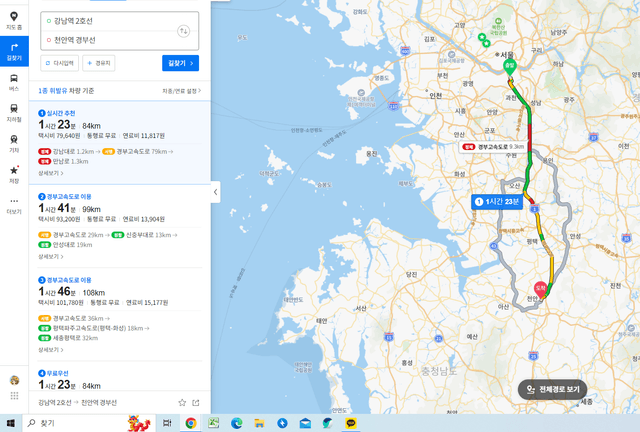
Task: Open the map home (지도 홈) sidebar icon
Action: pos(14,20)
